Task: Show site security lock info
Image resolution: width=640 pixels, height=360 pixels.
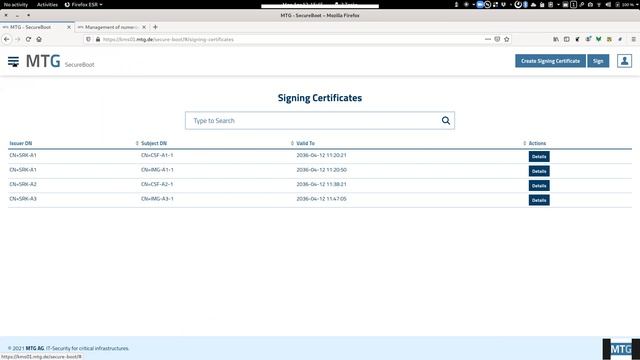Action: 98,39
